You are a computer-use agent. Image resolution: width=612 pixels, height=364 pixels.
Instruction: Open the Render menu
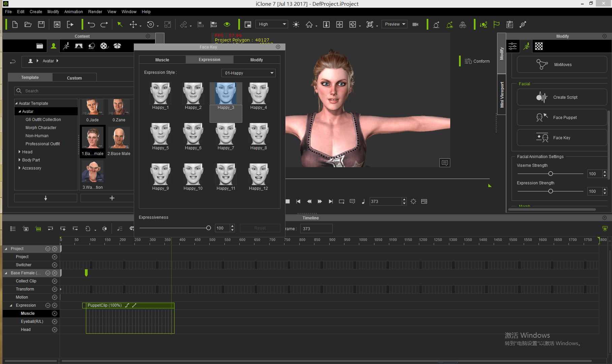[x=95, y=11]
